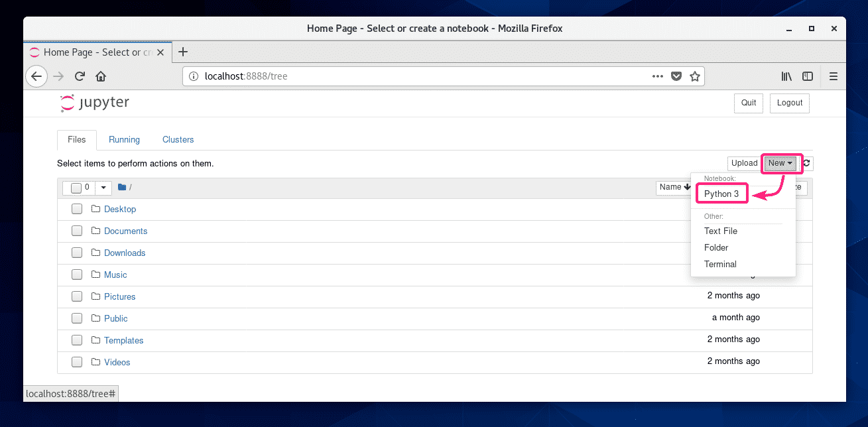The image size is (868, 427).
Task: Click inside the browser address bar
Action: [398, 76]
